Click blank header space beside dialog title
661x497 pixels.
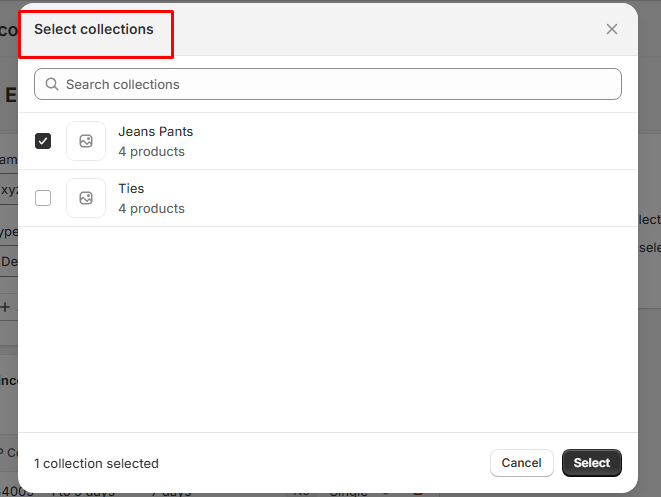pos(380,29)
